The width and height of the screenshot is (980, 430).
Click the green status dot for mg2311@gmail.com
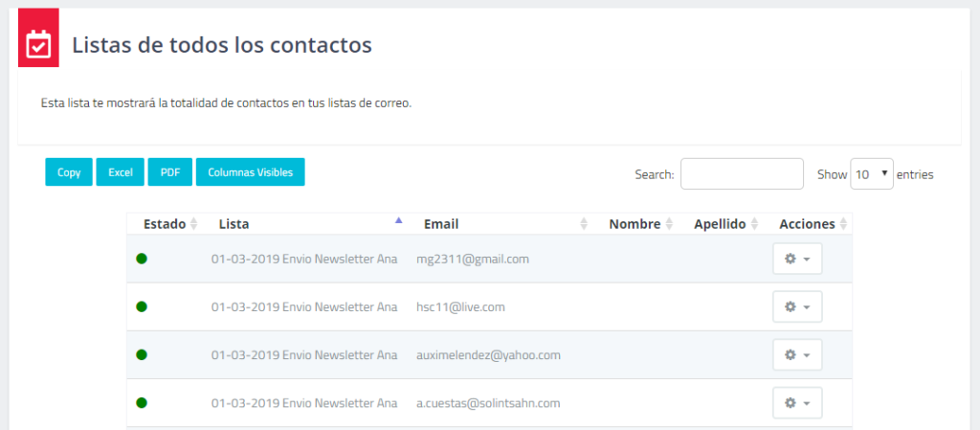pos(142,259)
